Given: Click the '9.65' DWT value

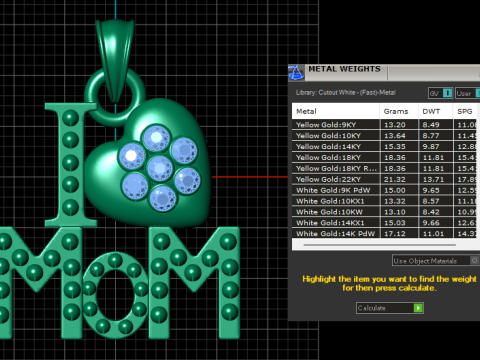Looking at the screenshot, I should click(x=431, y=190).
